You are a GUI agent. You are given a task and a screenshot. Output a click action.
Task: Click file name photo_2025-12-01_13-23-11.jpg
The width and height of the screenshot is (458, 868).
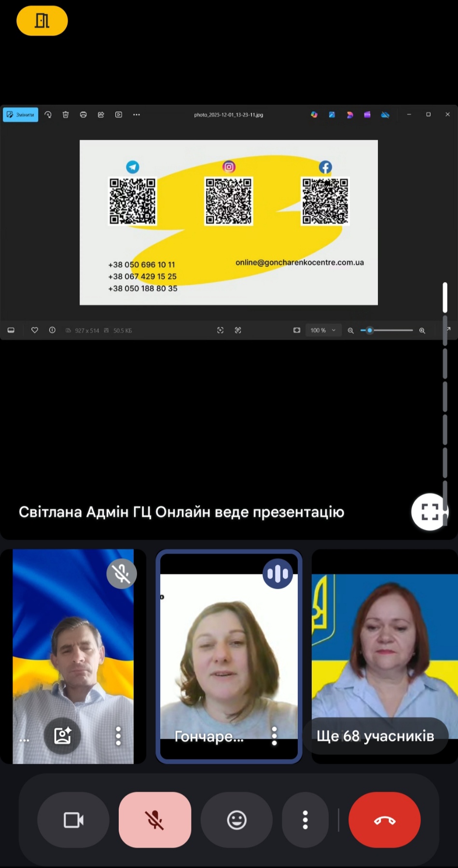click(x=229, y=115)
